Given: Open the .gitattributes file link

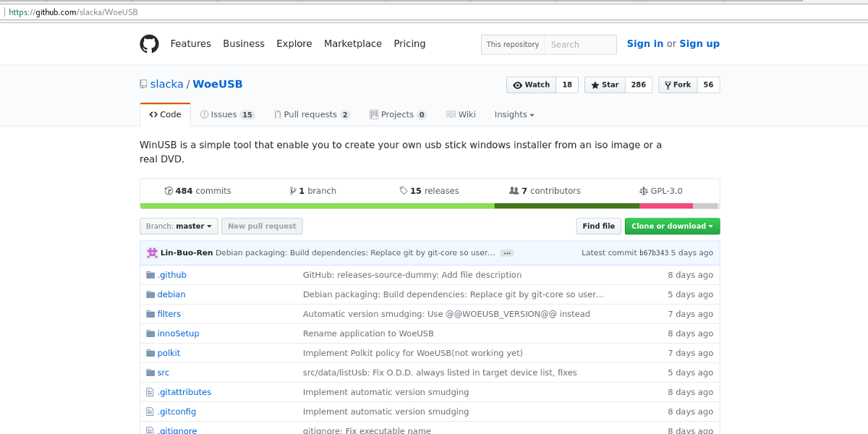Looking at the screenshot, I should tap(184, 392).
